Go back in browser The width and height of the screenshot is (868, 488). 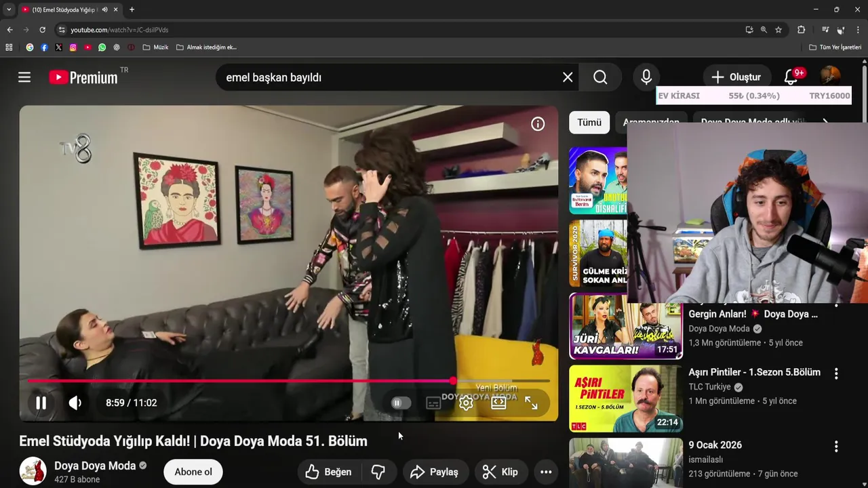[x=9, y=30]
